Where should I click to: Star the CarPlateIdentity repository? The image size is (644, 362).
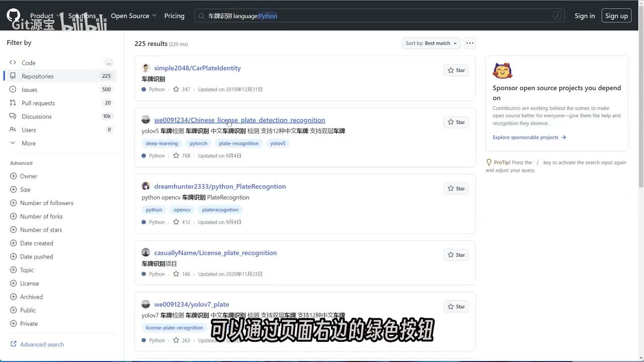[456, 70]
